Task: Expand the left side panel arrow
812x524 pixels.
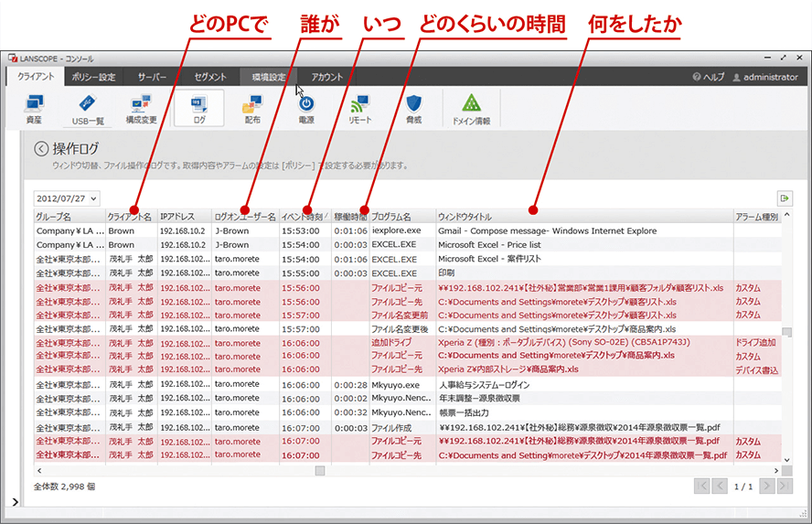Action: (x=15, y=501)
